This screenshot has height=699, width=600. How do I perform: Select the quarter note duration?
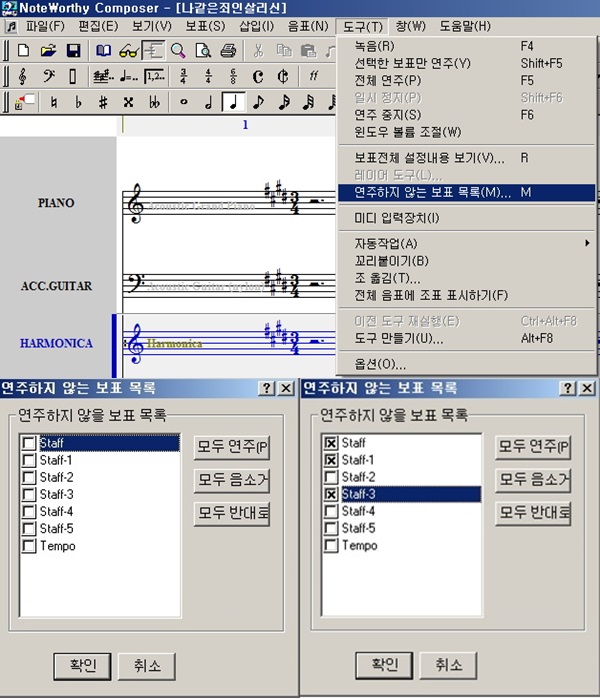tap(233, 103)
